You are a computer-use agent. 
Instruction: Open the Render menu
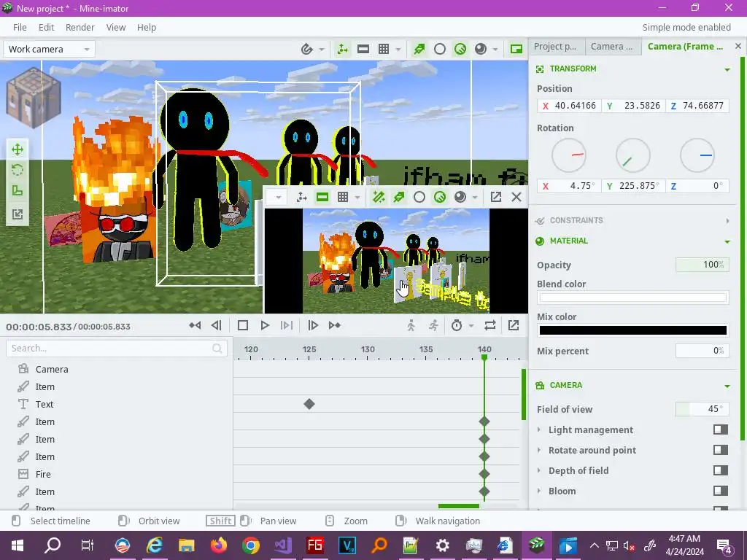pyautogui.click(x=80, y=27)
